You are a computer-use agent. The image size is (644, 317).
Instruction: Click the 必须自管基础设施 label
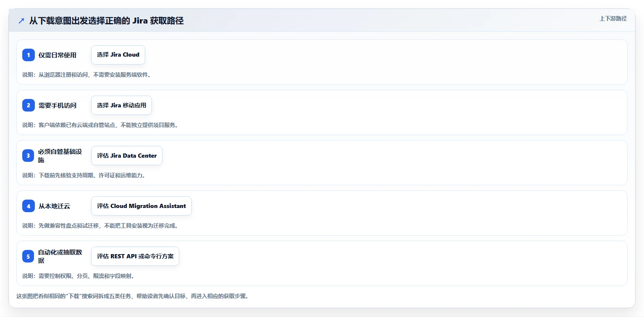point(60,156)
